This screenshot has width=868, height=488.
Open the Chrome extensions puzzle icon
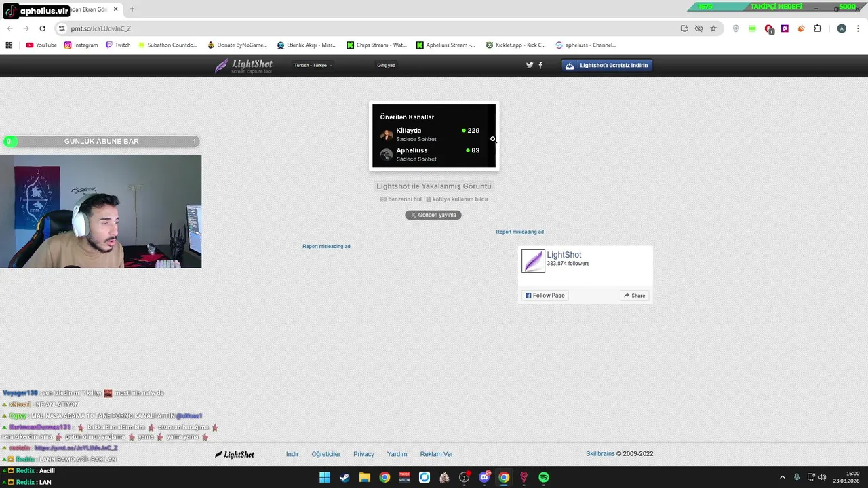(817, 28)
